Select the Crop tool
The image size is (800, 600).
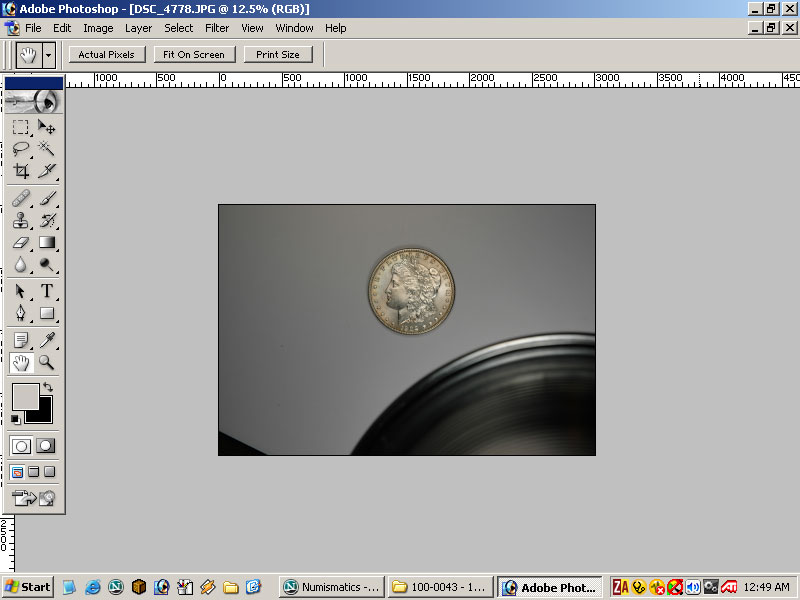[21, 171]
